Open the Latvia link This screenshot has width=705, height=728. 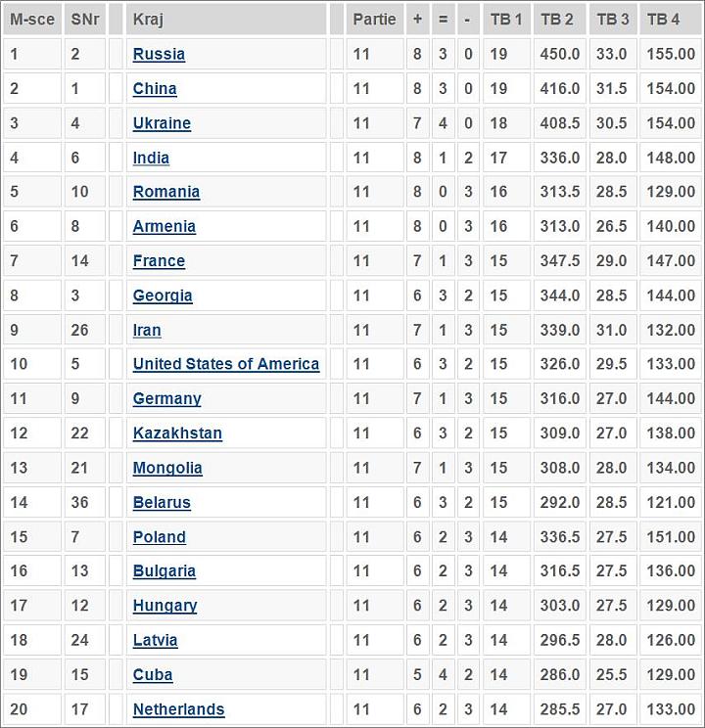pyautogui.click(x=156, y=640)
